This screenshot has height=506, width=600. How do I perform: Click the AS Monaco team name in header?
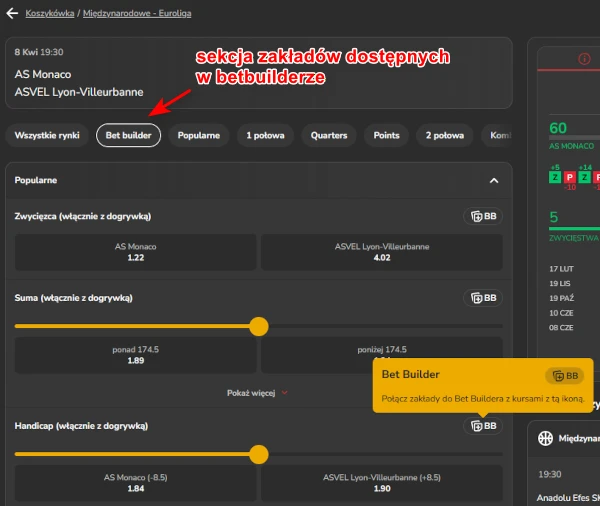(43, 74)
